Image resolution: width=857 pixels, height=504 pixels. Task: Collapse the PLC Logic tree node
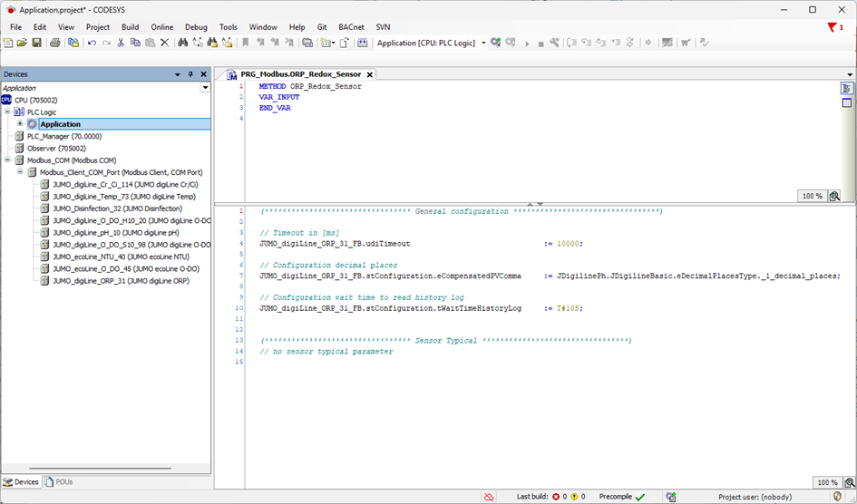7,111
